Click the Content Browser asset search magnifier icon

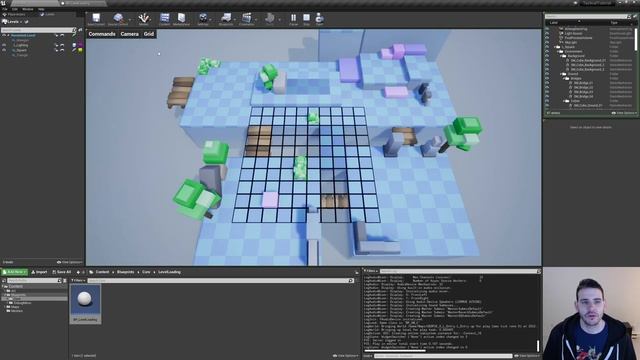pos(350,280)
